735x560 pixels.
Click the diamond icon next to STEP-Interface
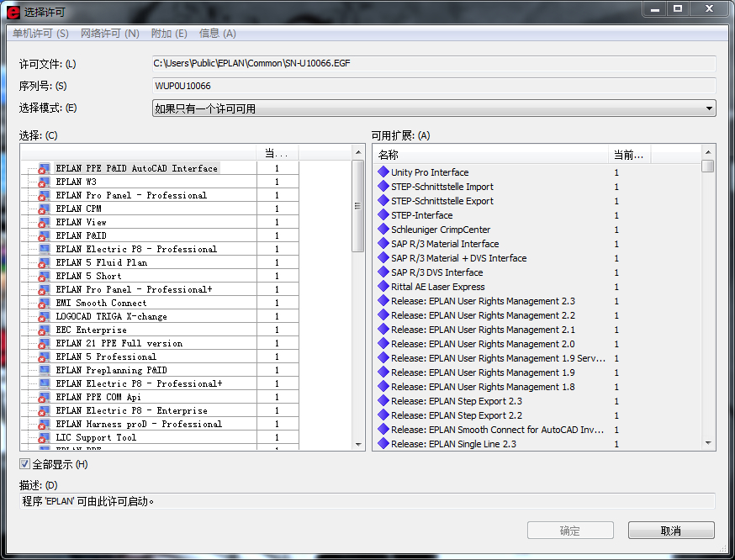point(383,214)
